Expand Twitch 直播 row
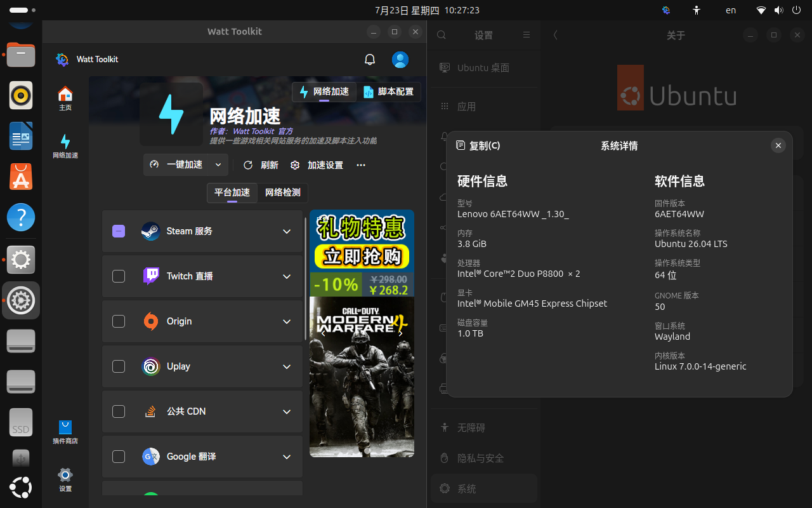The width and height of the screenshot is (812, 508). 287,277
